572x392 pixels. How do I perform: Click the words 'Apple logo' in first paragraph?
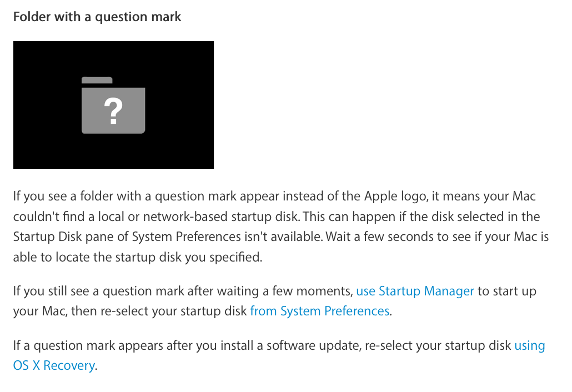click(x=396, y=196)
